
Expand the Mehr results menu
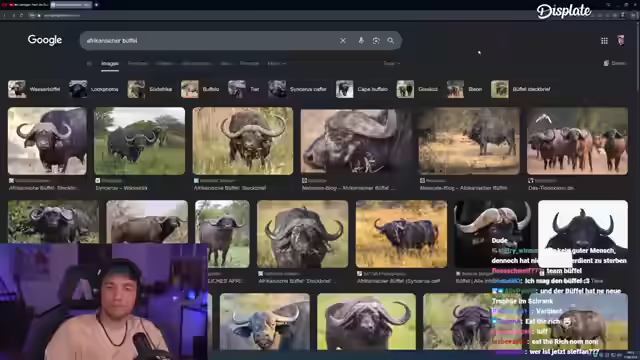277,64
